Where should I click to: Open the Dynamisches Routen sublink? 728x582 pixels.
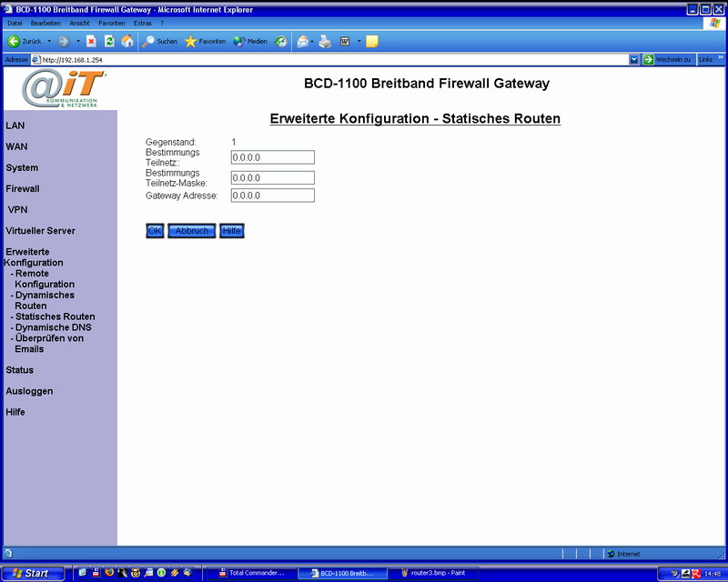click(x=43, y=300)
